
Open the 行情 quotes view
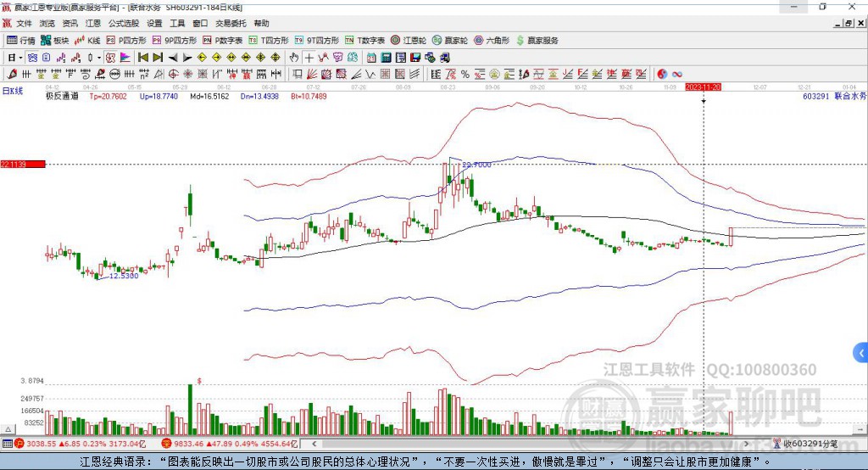(x=20, y=41)
